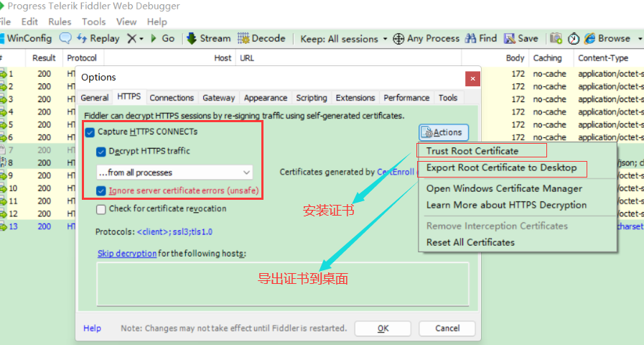Open the Help link in Options

click(x=92, y=328)
